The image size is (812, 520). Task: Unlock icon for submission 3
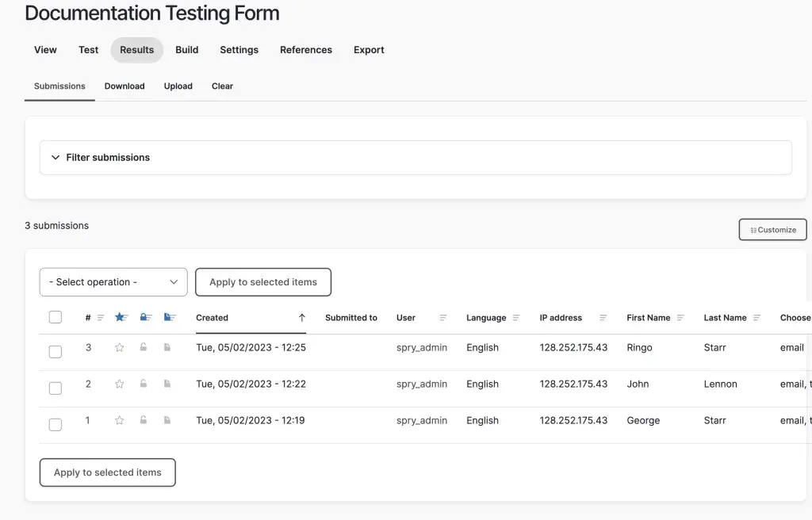pyautogui.click(x=144, y=347)
